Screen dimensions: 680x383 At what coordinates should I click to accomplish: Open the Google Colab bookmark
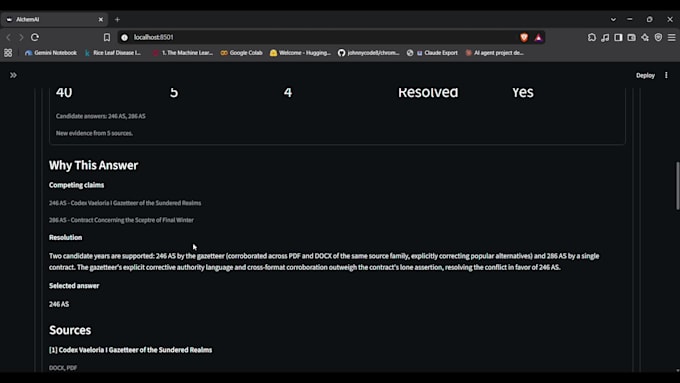coord(242,53)
